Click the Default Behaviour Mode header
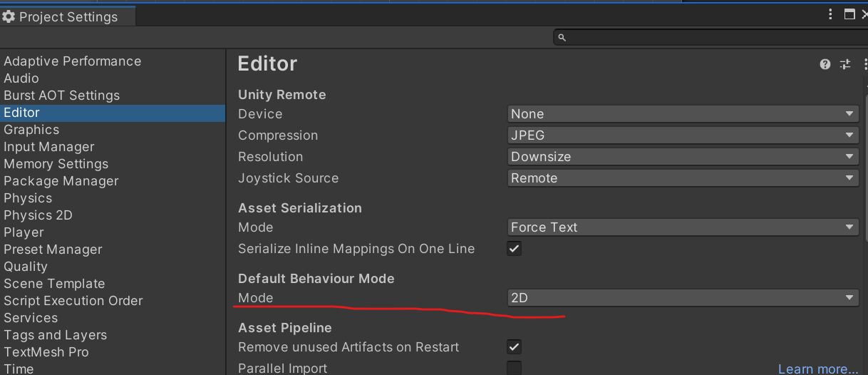Viewport: 868px width, 375px height. (316, 279)
